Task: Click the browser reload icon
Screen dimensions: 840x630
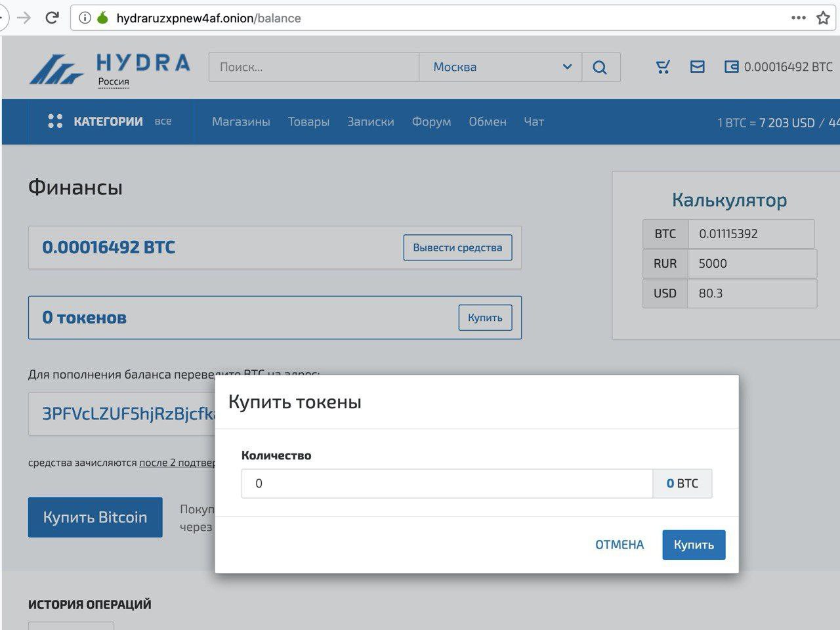Action: [52, 18]
